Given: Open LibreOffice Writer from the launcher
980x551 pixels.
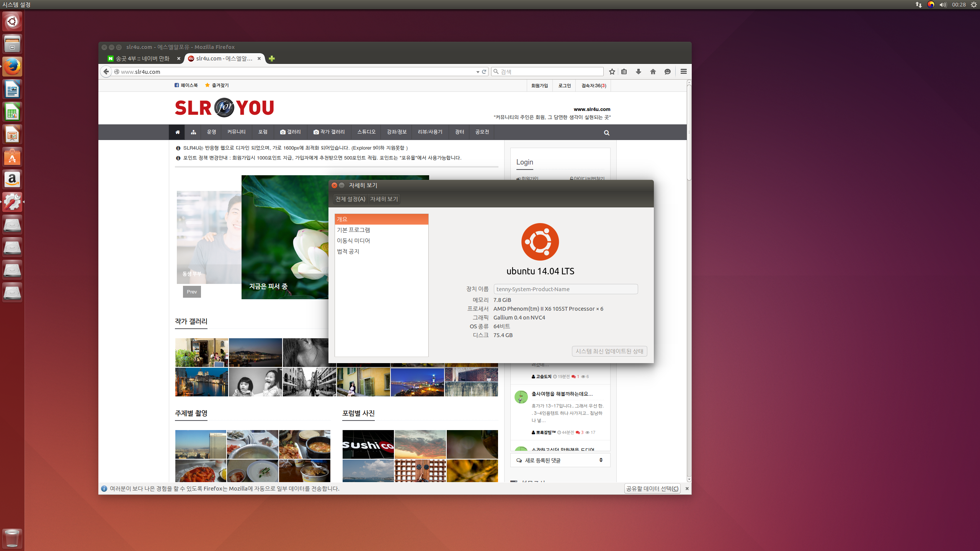Looking at the screenshot, I should (x=12, y=90).
